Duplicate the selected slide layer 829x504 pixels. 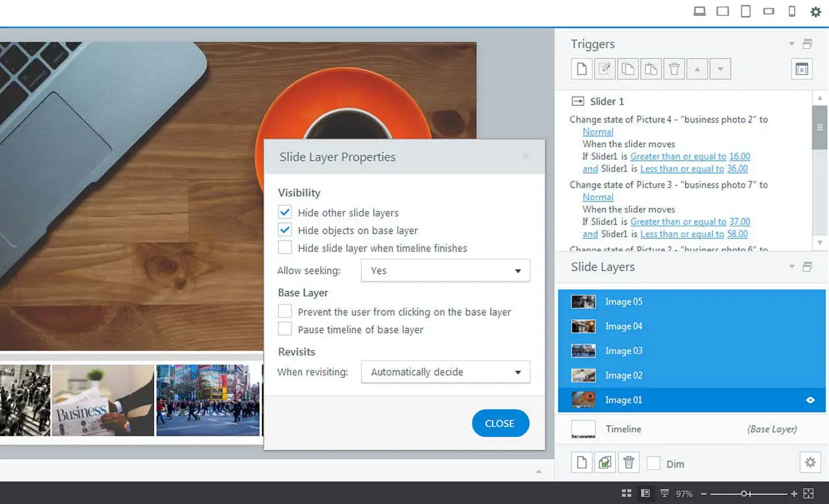[x=605, y=462]
